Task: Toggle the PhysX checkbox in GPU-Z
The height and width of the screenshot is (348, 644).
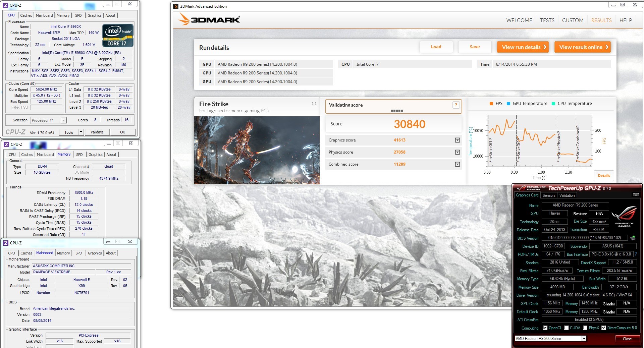Action: click(585, 328)
